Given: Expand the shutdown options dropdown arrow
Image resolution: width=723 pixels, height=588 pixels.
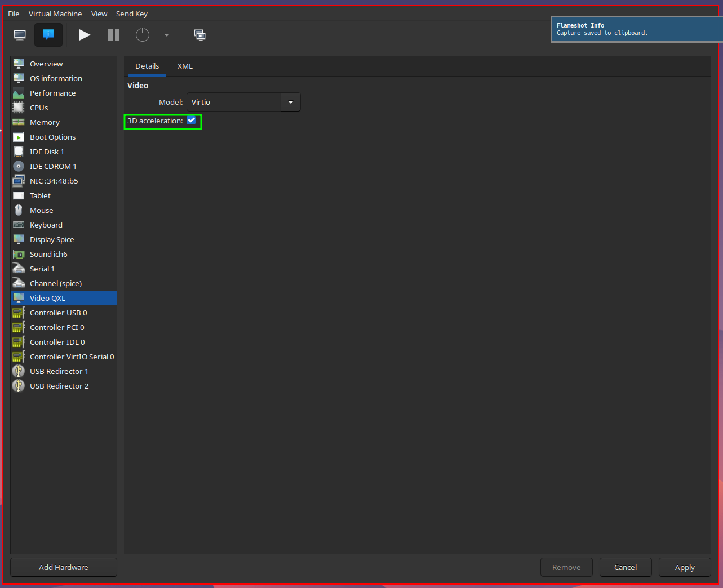Looking at the screenshot, I should click(167, 35).
